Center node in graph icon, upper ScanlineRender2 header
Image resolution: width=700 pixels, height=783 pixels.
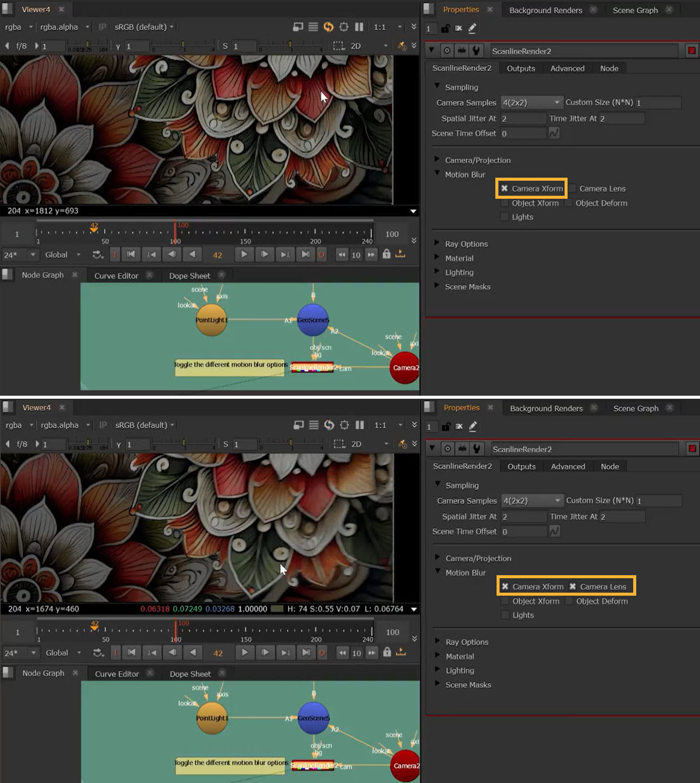tap(447, 51)
